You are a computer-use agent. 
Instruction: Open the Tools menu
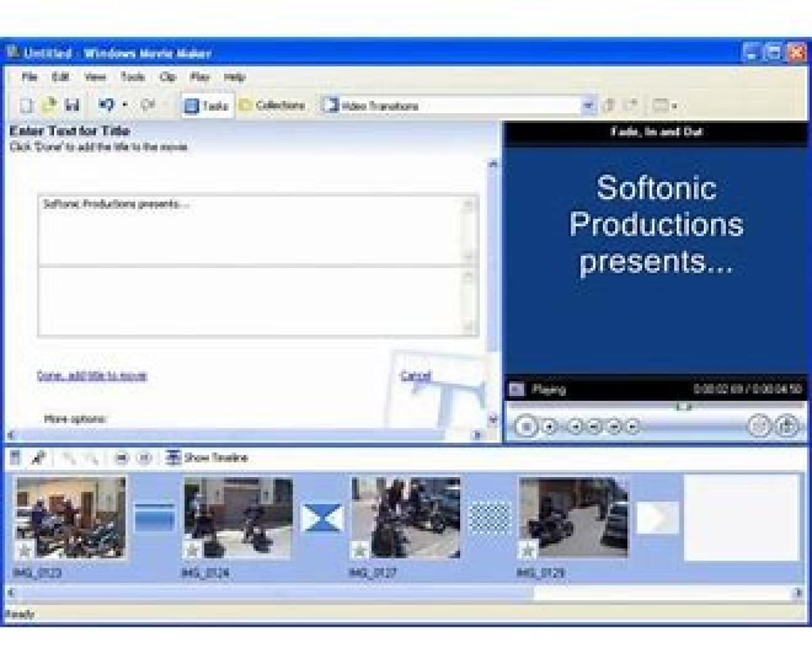(x=133, y=77)
